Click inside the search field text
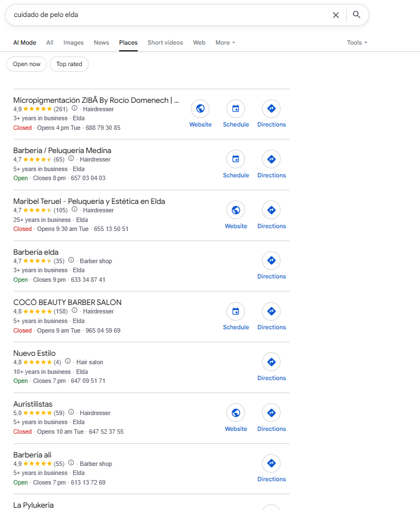 (46, 15)
